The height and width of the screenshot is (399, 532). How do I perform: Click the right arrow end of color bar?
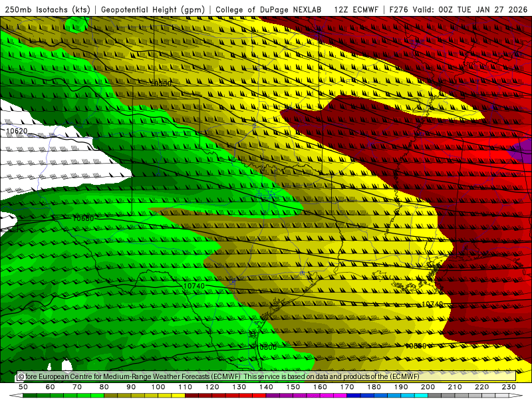(x=516, y=396)
